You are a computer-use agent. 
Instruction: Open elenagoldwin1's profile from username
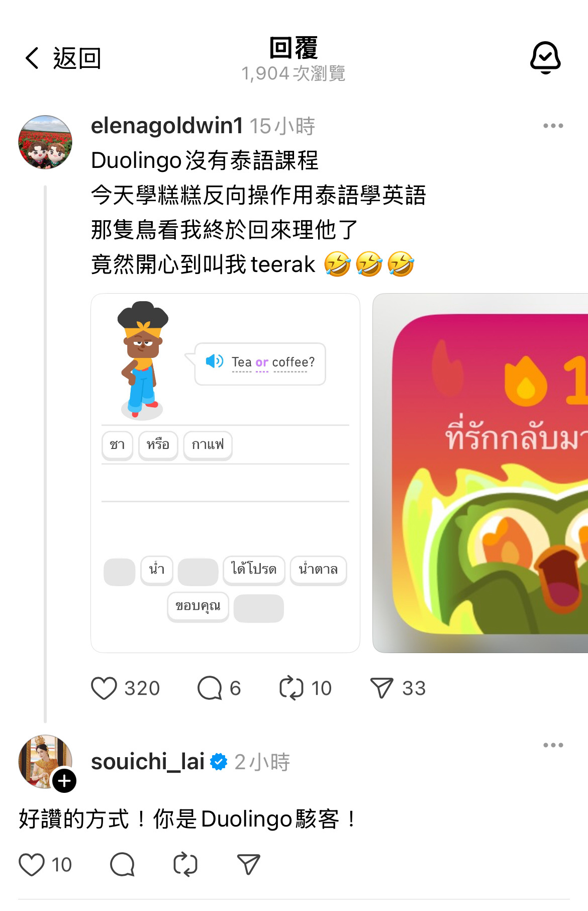tap(167, 126)
